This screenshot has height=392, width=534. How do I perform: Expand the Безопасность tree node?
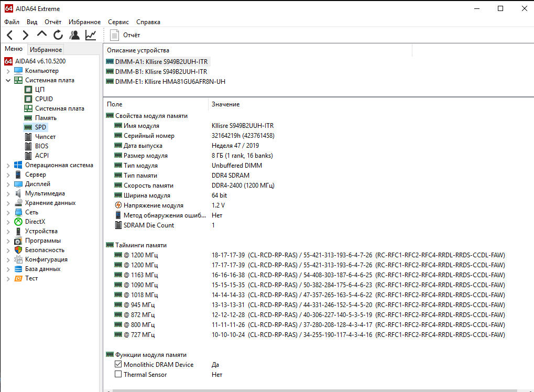point(8,251)
